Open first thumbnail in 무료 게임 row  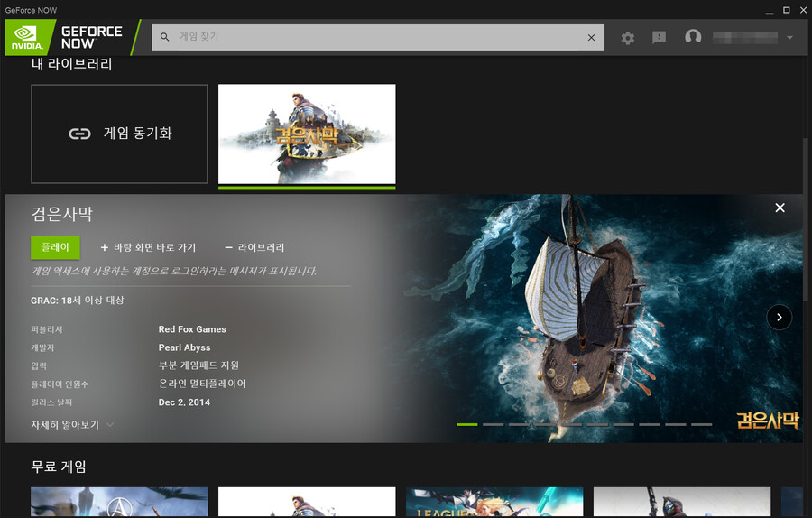tap(119, 502)
